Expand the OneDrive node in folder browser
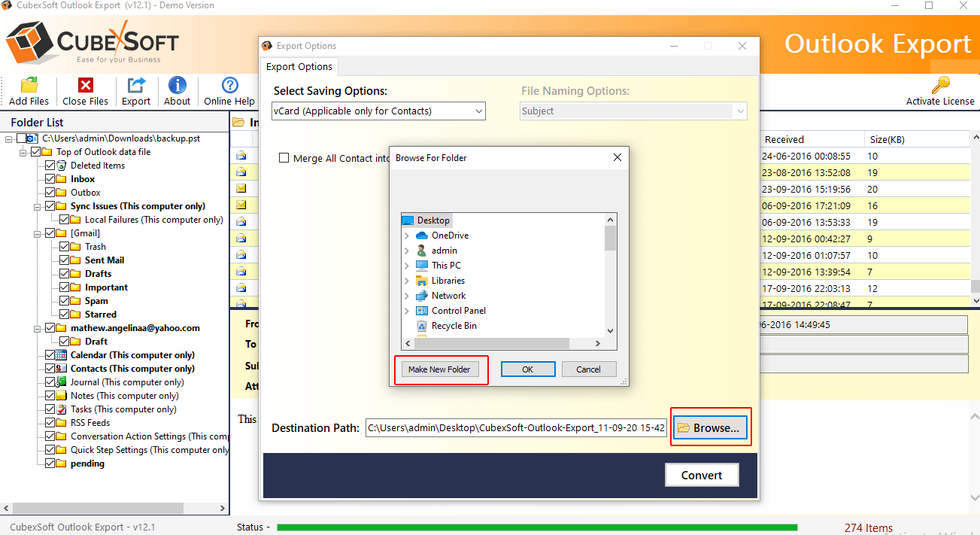980x535 pixels. click(x=407, y=236)
